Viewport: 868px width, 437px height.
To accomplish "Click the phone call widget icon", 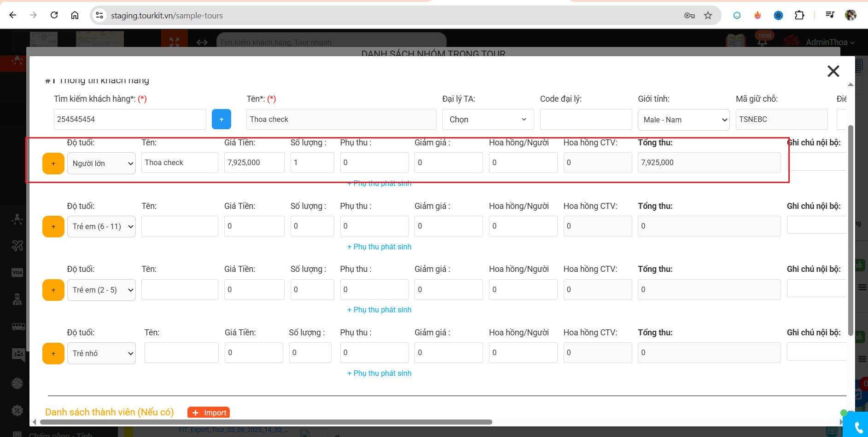I will coord(857,427).
